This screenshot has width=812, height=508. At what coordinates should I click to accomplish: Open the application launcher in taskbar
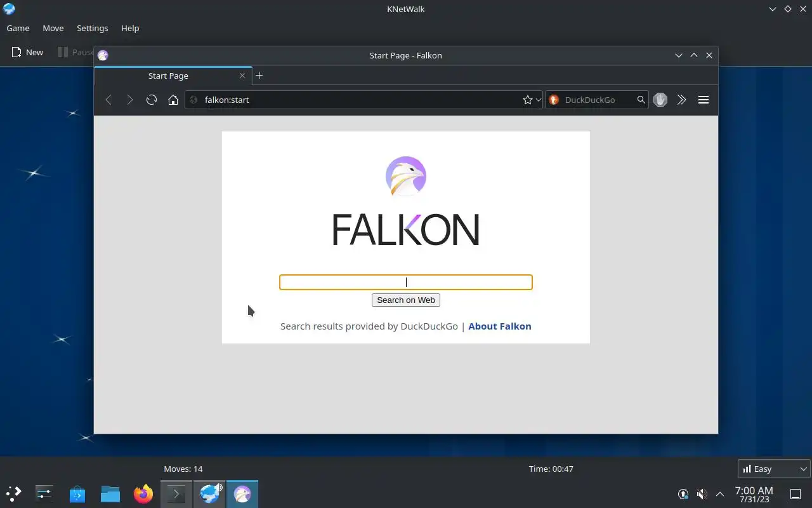[13, 493]
